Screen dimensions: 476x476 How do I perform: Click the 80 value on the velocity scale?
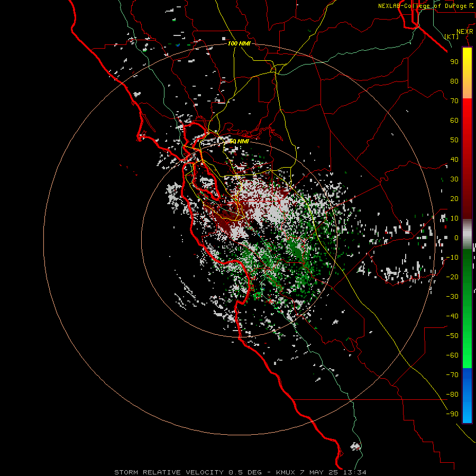click(454, 81)
